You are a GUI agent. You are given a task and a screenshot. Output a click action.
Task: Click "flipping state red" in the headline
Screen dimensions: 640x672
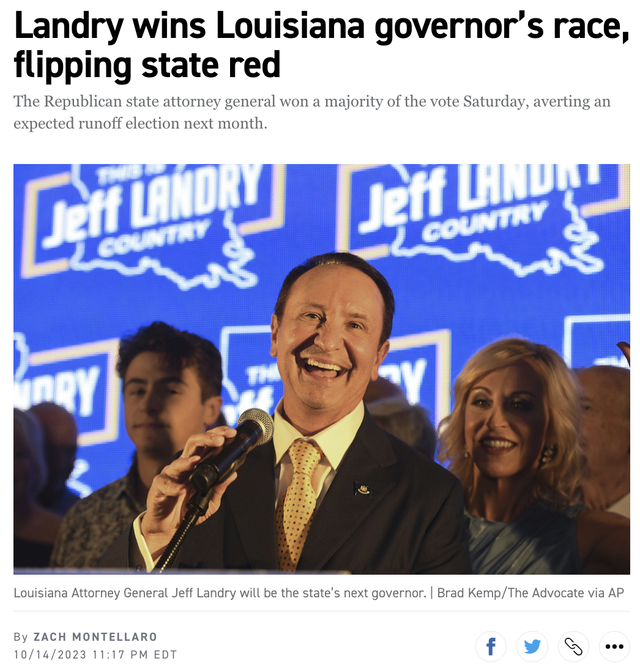(147, 65)
